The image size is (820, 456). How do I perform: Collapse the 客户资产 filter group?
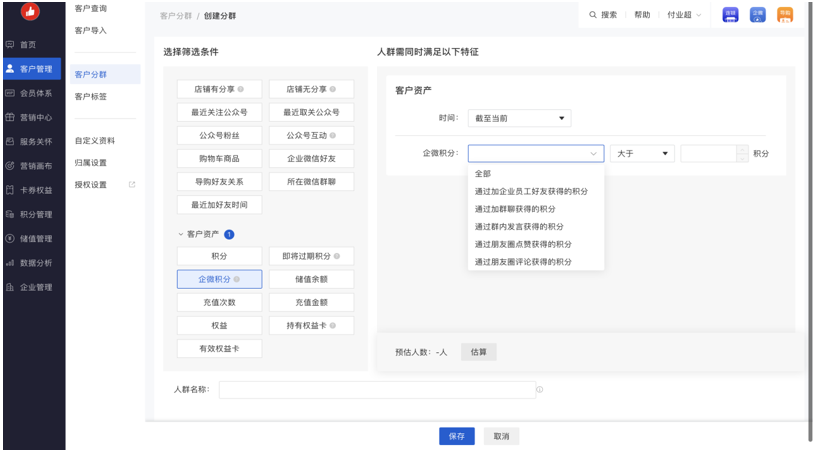[181, 234]
